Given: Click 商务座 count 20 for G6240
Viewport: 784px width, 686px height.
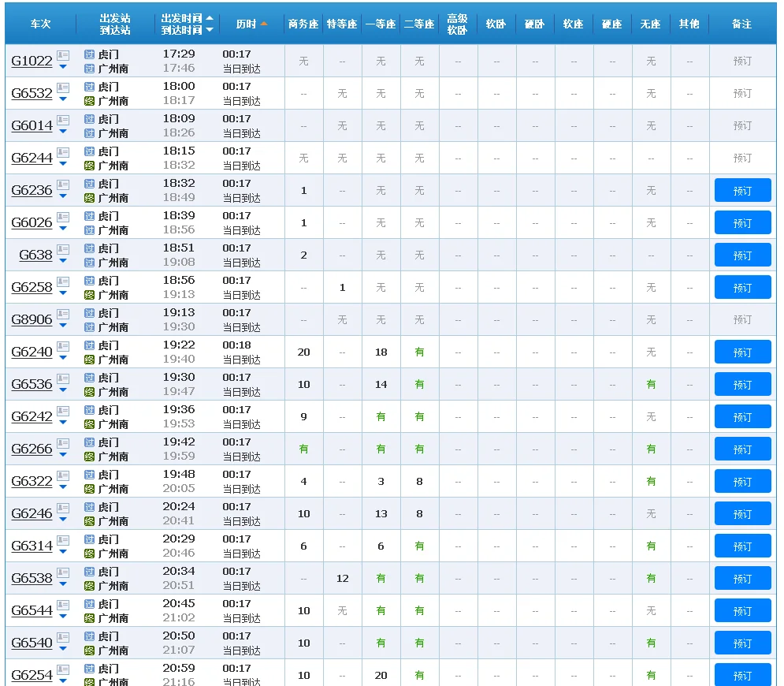Looking at the screenshot, I should [x=304, y=352].
